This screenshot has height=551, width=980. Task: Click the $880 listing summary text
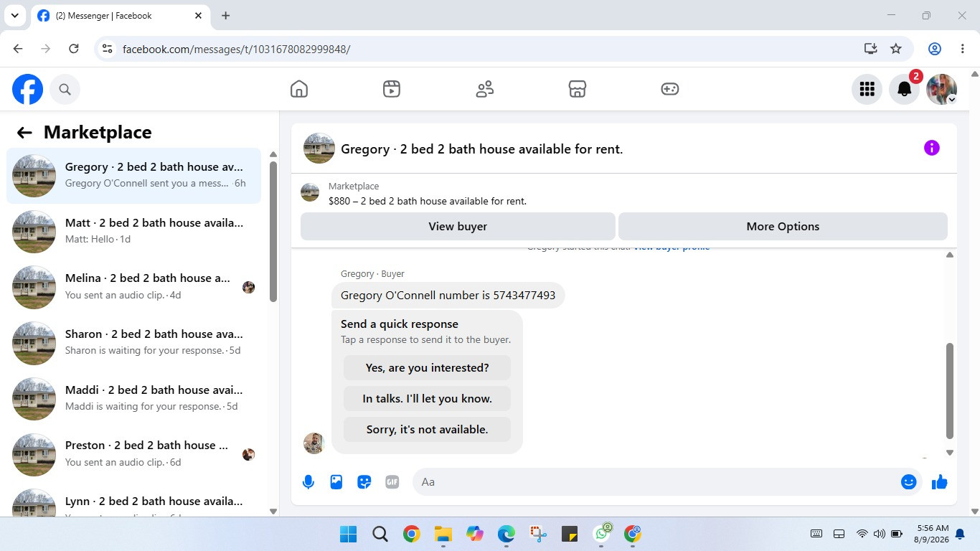click(428, 202)
